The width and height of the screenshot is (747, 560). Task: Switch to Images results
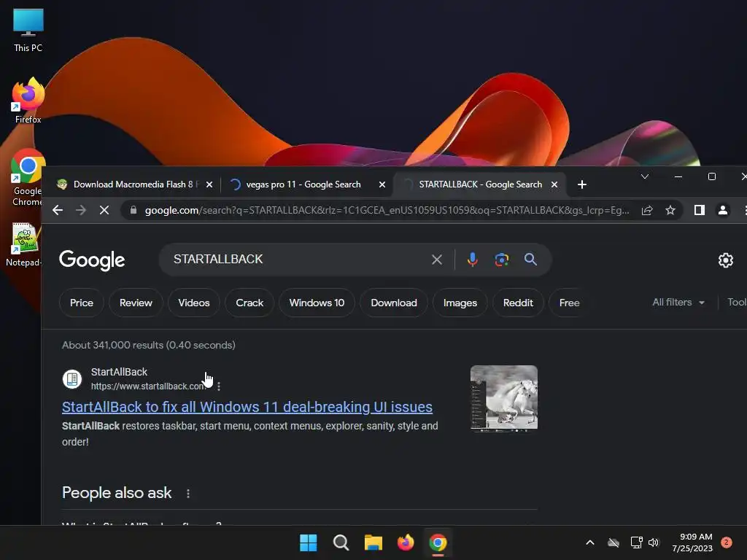point(460,303)
